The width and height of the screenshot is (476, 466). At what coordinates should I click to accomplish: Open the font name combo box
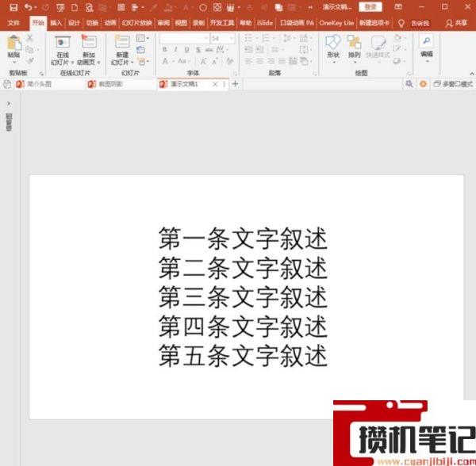[185, 38]
